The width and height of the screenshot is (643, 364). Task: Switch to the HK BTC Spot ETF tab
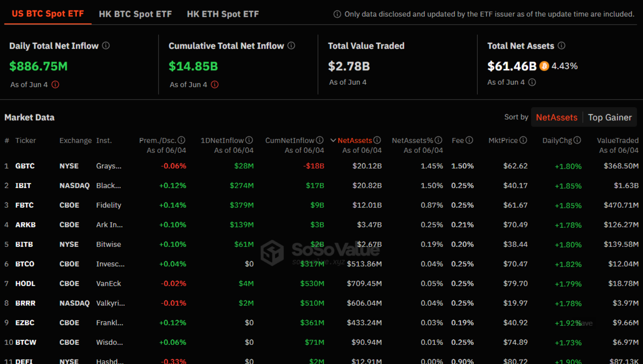point(135,14)
